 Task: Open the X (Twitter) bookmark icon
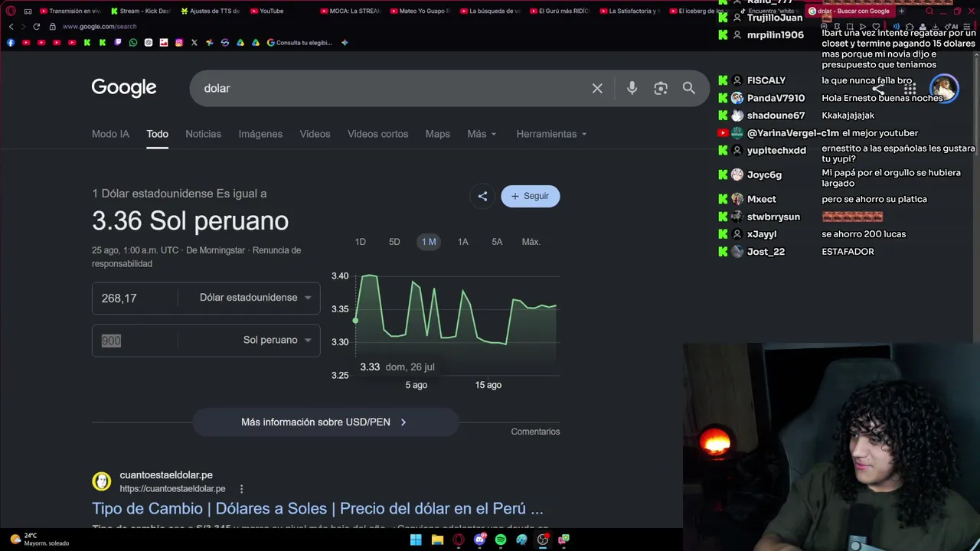[194, 43]
